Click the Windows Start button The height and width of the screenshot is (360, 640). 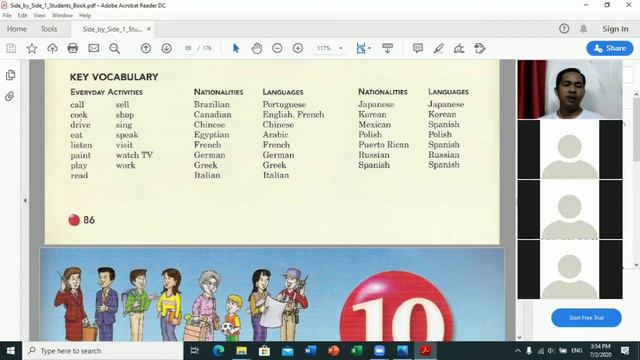point(11,351)
